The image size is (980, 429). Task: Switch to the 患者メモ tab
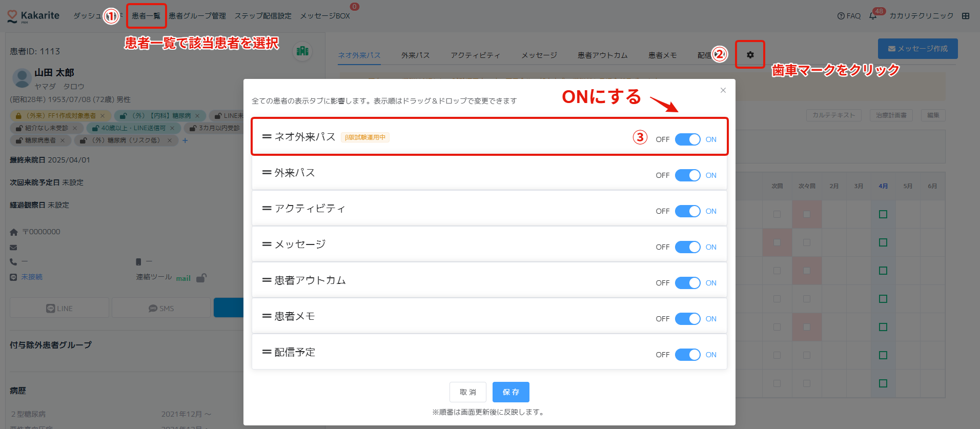coord(663,55)
